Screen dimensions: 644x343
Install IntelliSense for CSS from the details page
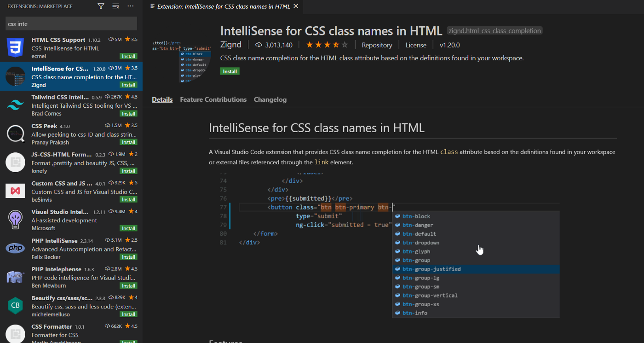(x=230, y=71)
